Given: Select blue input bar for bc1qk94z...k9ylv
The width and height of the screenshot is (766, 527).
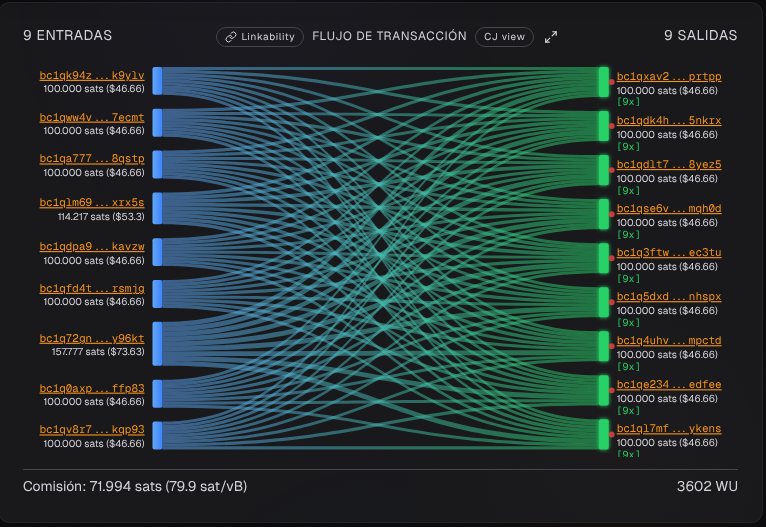Looking at the screenshot, I should (157, 81).
